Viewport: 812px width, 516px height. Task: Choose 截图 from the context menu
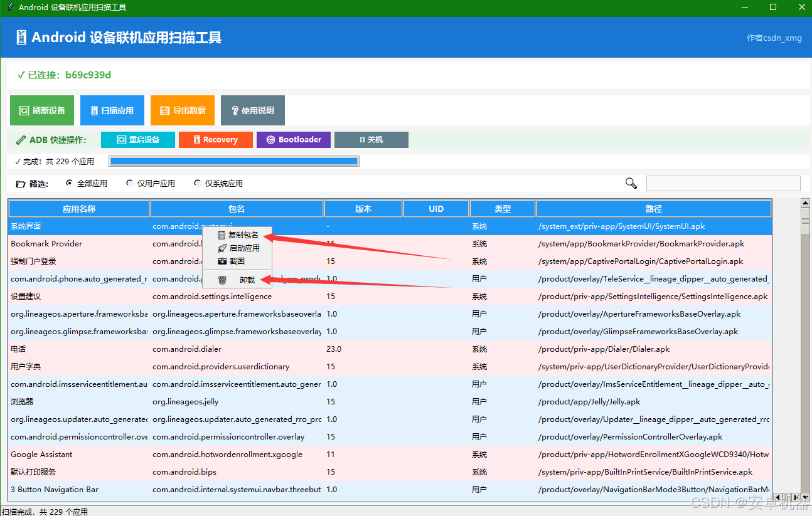tap(238, 261)
